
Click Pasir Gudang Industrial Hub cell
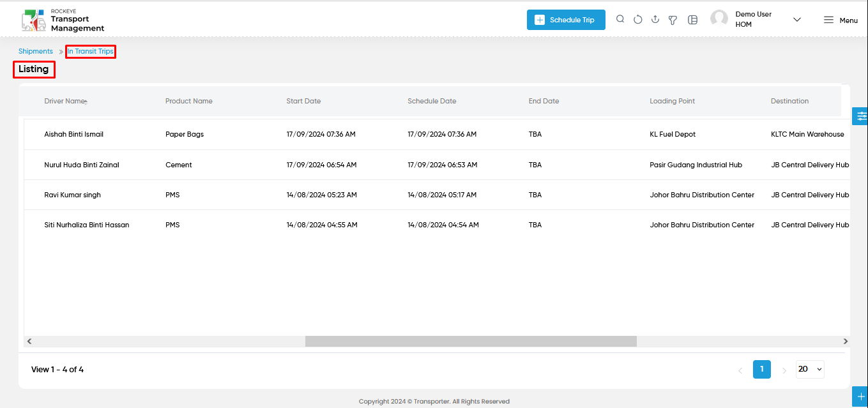696,165
